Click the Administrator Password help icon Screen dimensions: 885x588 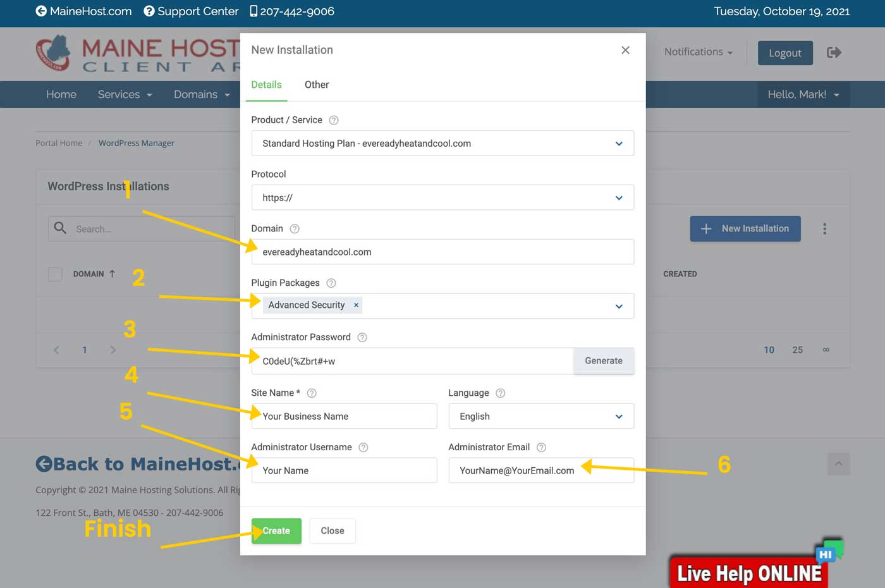click(362, 338)
